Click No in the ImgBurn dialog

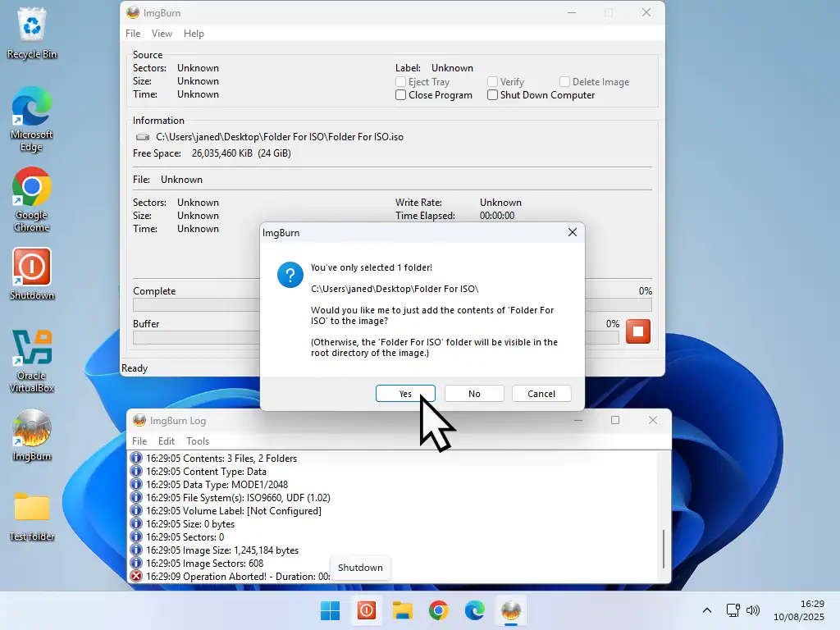coord(474,393)
